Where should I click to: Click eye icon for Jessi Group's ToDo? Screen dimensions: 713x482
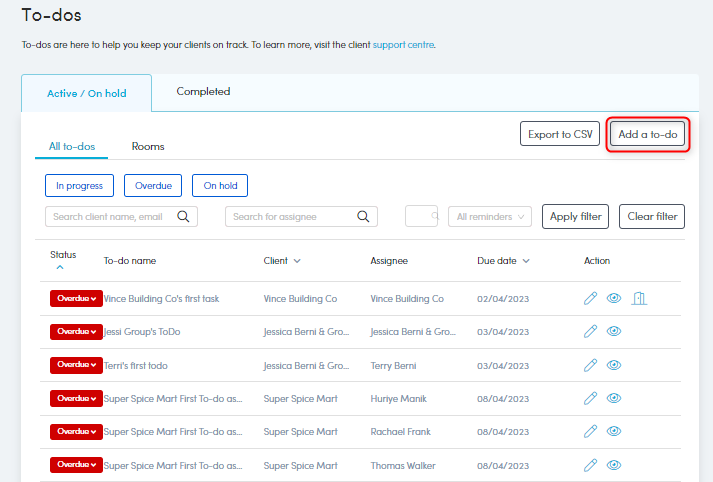point(614,331)
